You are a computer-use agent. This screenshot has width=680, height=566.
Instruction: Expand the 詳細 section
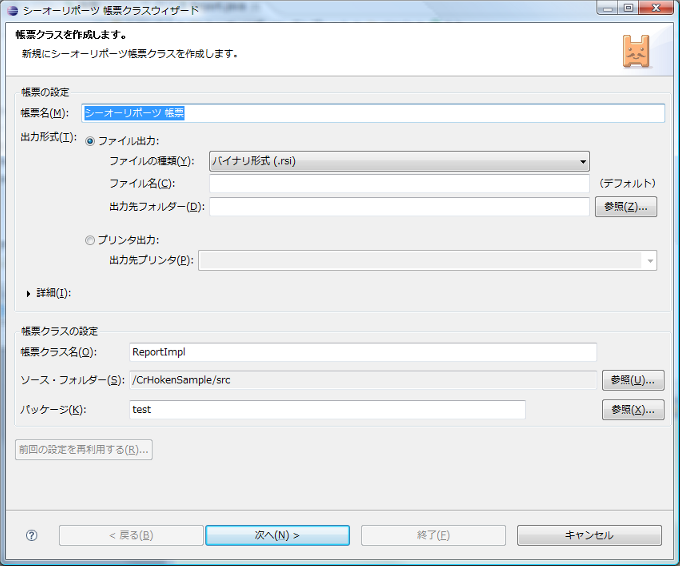tap(29, 294)
